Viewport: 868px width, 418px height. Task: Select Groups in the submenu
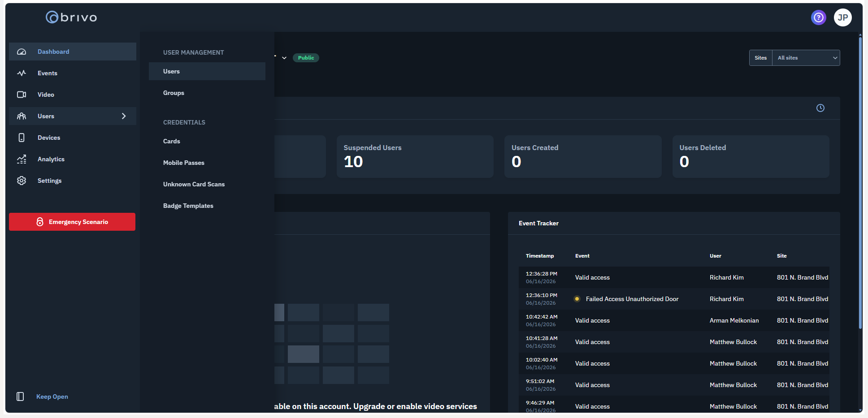[207, 93]
